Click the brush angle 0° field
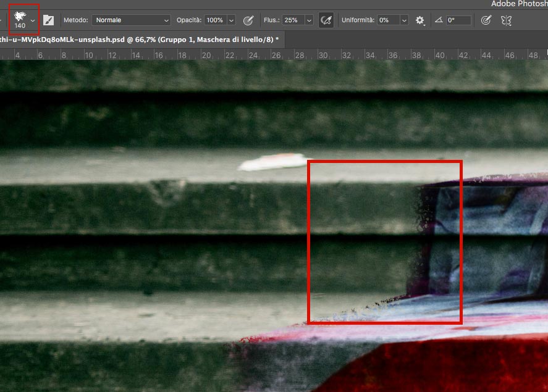Viewport: 548px width, 392px height. pyautogui.click(x=458, y=20)
